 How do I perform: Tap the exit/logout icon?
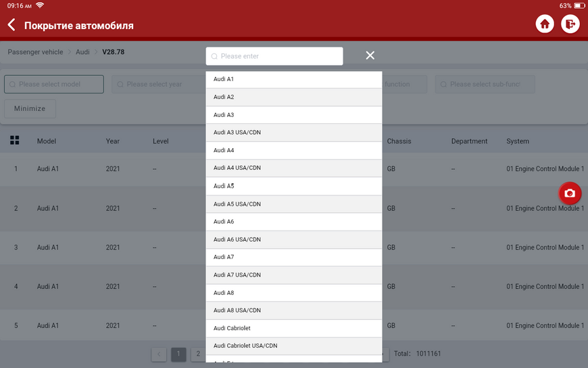[570, 24]
